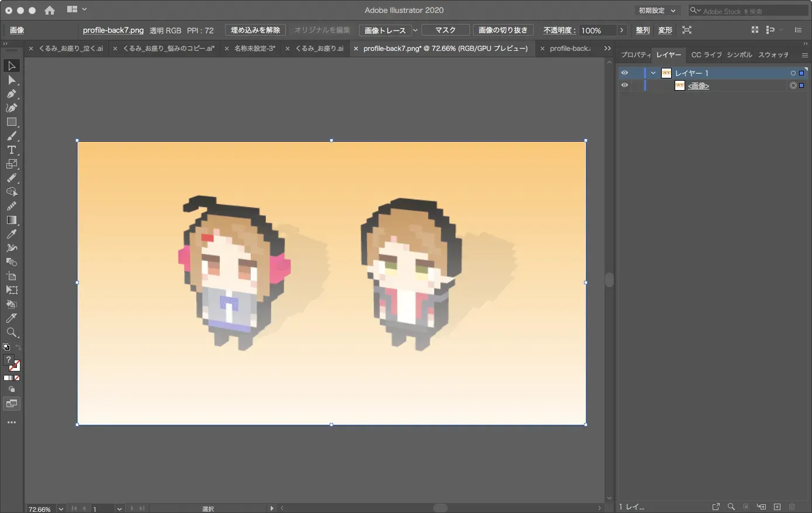Delete selected layer with trash icon
812x513 pixels.
792,507
